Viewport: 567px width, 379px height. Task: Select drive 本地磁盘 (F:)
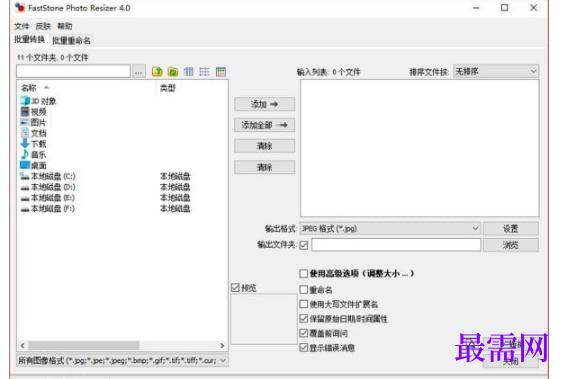pyautogui.click(x=48, y=208)
